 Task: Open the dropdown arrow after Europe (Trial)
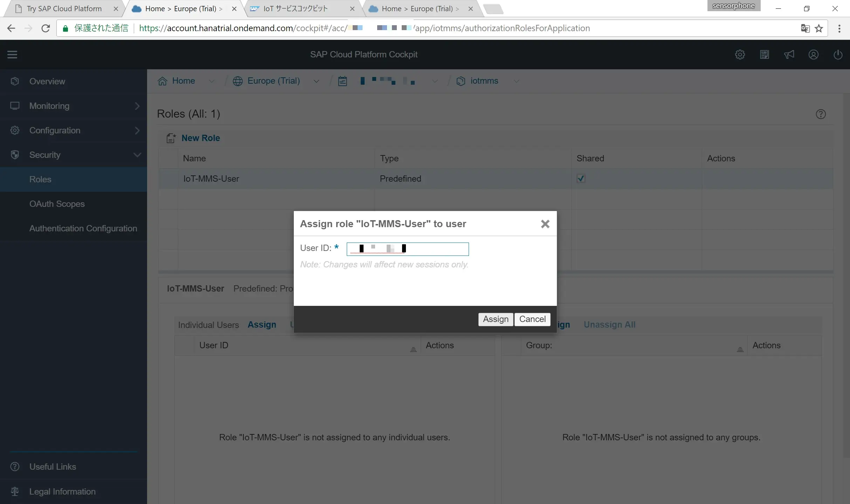pyautogui.click(x=316, y=81)
